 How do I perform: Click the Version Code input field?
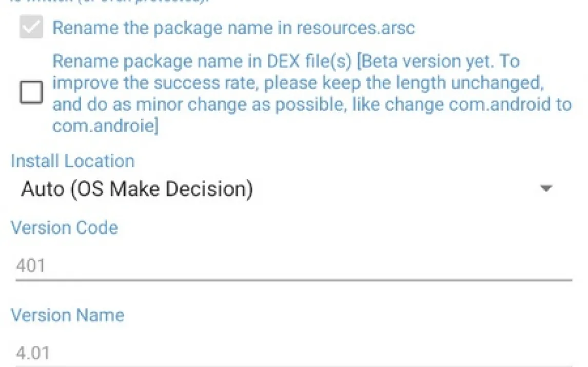click(x=293, y=266)
